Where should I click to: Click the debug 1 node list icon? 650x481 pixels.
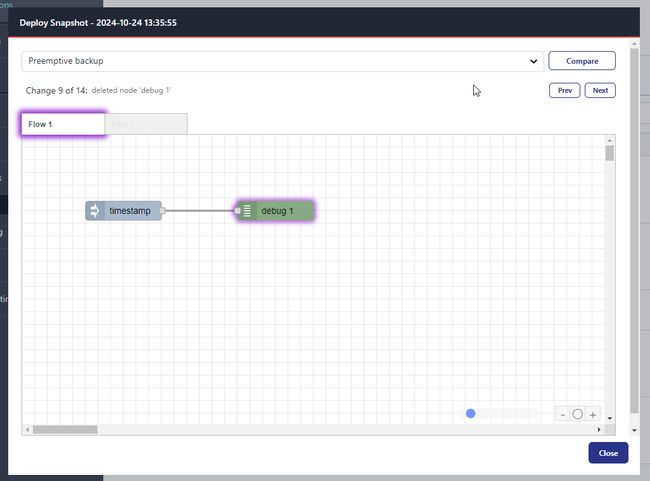[x=248, y=211]
